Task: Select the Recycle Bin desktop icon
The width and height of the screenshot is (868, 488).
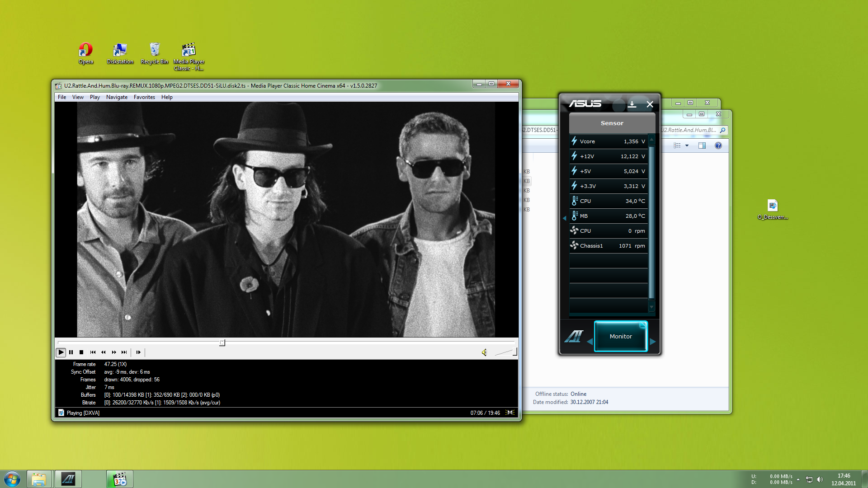Action: pyautogui.click(x=154, y=53)
